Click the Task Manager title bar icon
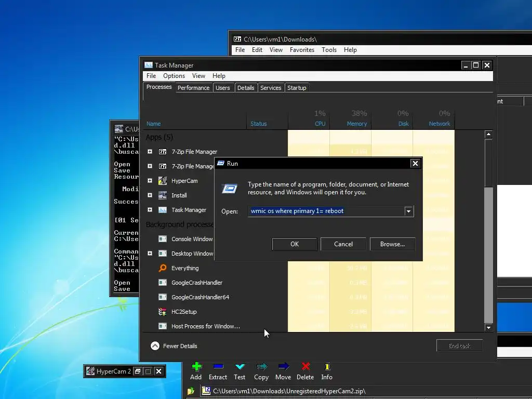This screenshot has height=399, width=532. [x=148, y=65]
